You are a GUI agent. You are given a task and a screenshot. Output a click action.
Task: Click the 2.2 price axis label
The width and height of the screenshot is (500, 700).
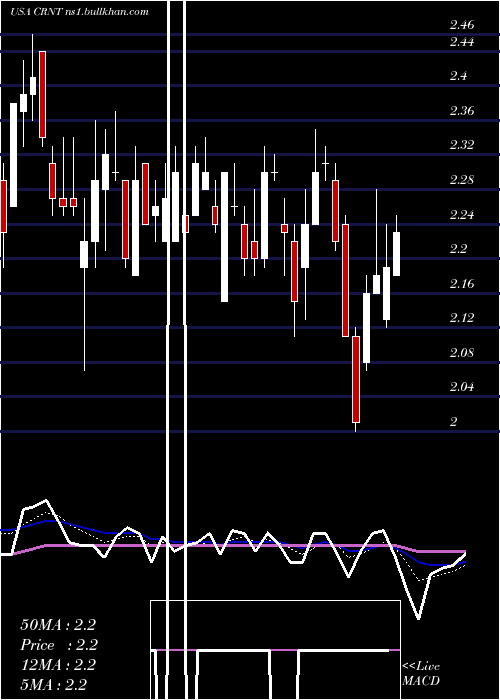[x=458, y=249]
